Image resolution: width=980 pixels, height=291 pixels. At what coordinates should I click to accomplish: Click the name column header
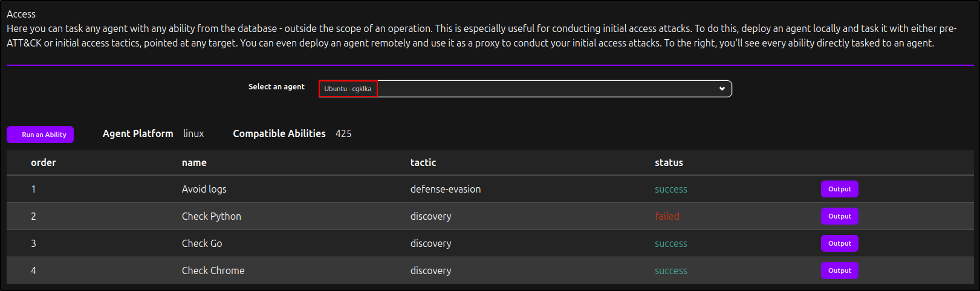point(194,162)
